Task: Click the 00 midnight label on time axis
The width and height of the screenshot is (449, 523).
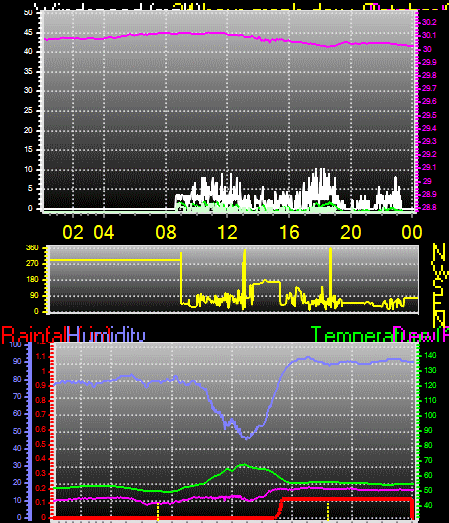Action: [412, 232]
